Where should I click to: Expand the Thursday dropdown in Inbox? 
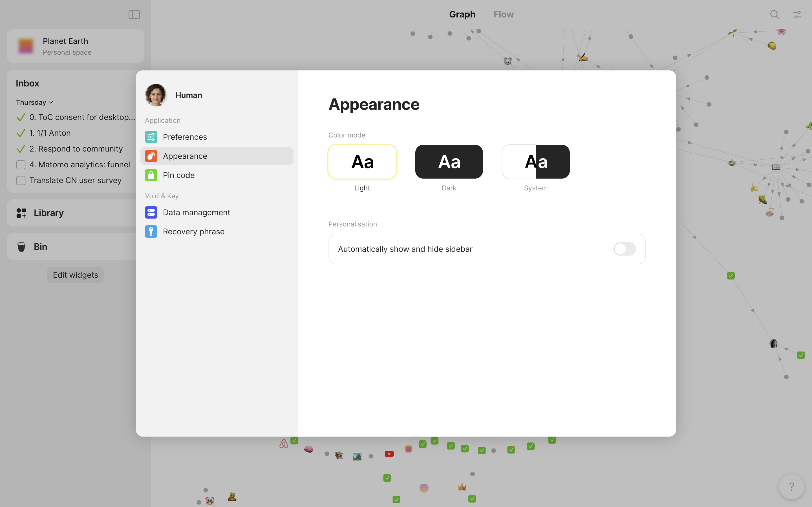[x=34, y=102]
